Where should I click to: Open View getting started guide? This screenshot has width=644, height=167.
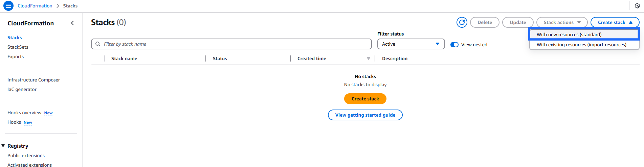coord(365,115)
